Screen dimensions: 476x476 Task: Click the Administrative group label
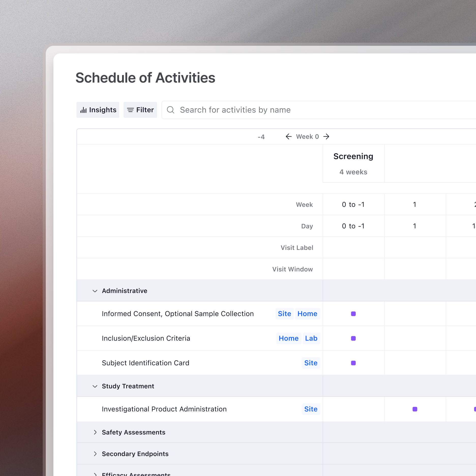125,291
